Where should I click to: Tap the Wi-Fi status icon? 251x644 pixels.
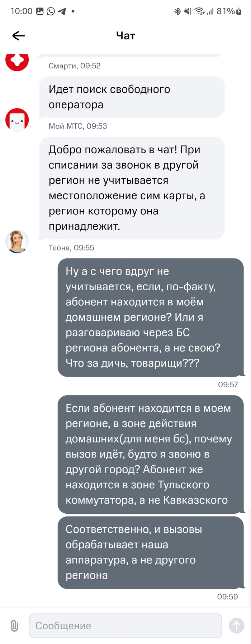point(199,11)
